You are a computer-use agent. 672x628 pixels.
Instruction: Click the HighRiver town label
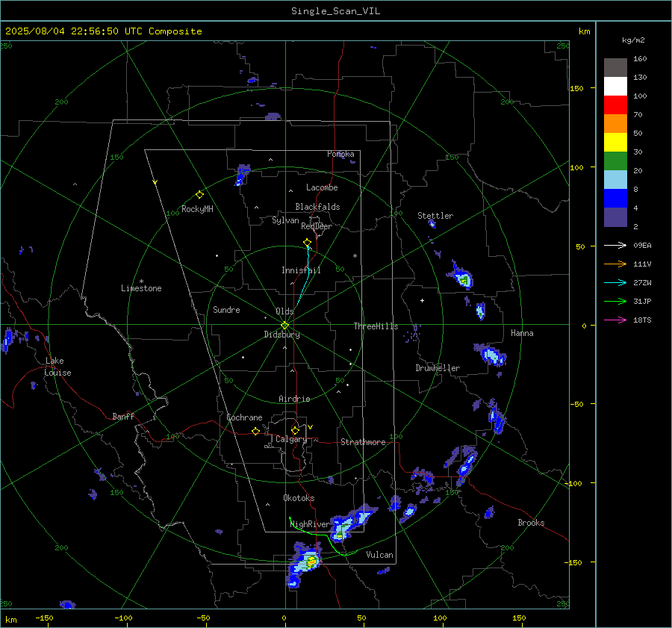click(x=309, y=525)
